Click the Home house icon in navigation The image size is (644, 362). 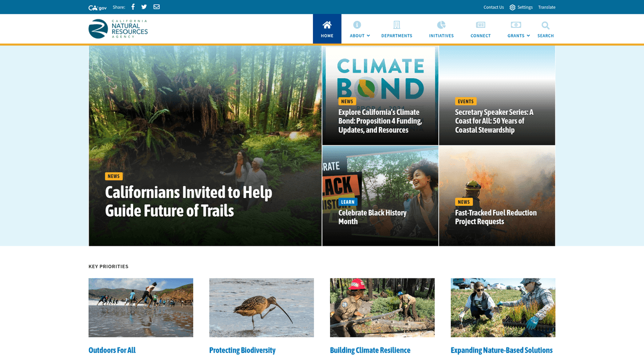pyautogui.click(x=327, y=24)
